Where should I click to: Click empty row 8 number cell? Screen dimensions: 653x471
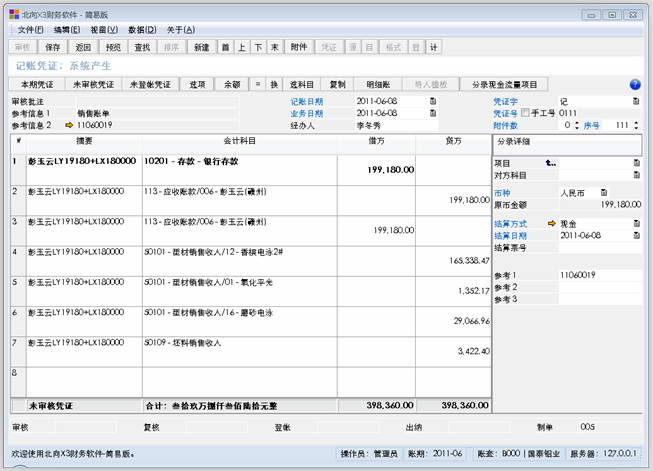18,382
